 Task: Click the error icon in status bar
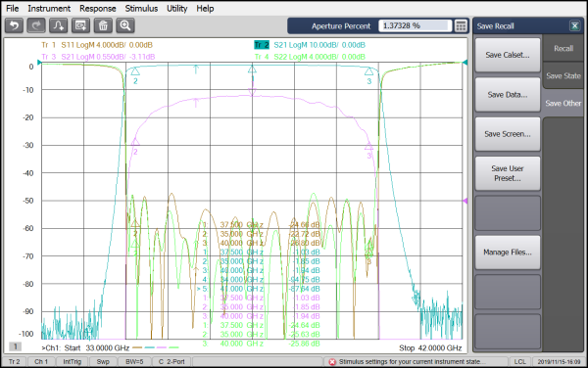coord(332,361)
